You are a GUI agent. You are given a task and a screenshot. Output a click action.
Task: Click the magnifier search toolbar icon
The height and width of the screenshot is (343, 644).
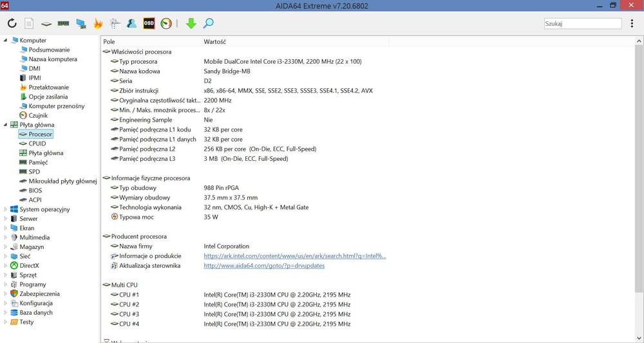[208, 23]
